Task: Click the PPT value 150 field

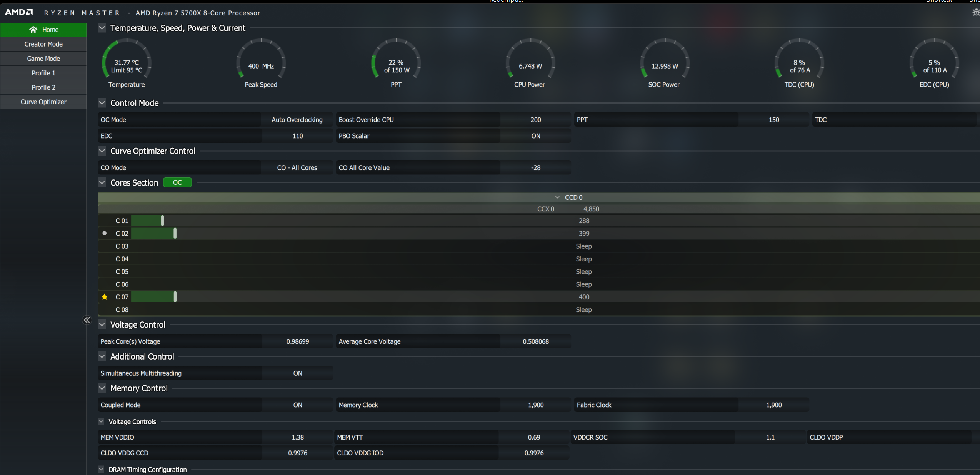Action: [773, 120]
